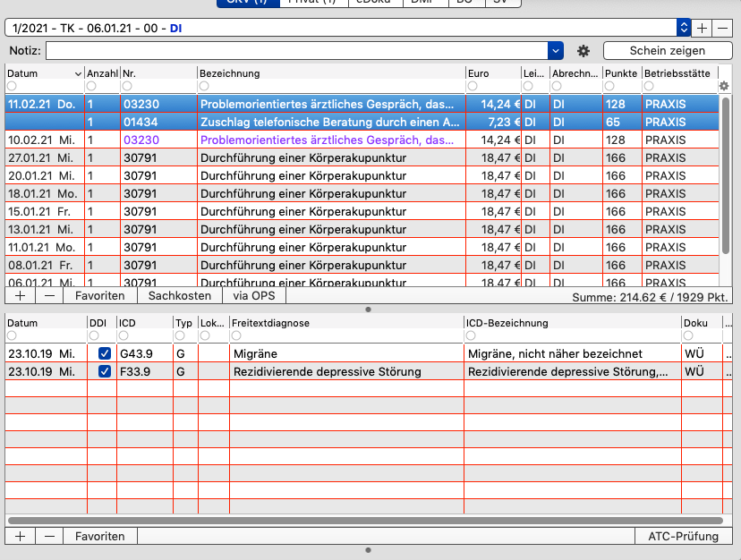The image size is (741, 560).
Task: Focus the Notiz text field
Action: 297,51
